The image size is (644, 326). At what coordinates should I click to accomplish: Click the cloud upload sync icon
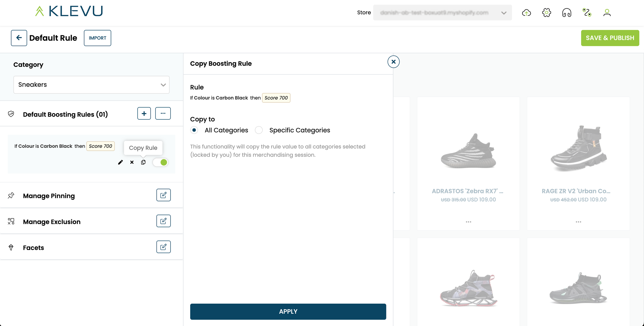click(526, 13)
